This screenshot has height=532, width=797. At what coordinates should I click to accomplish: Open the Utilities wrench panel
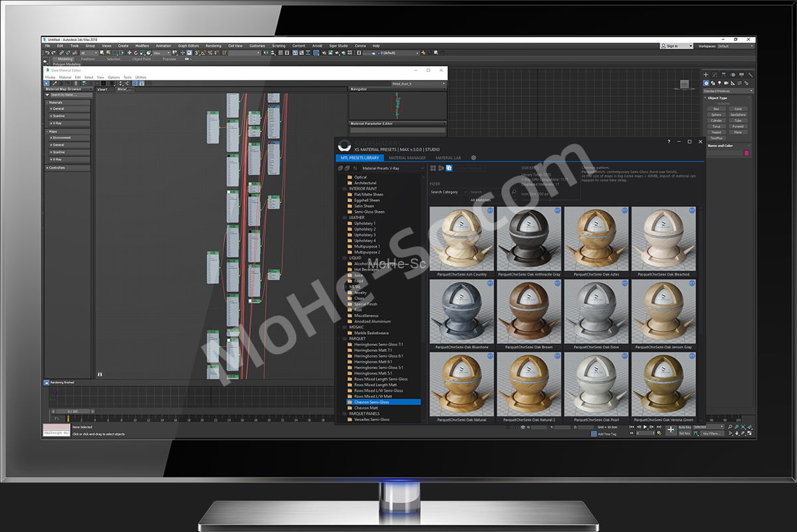(751, 75)
